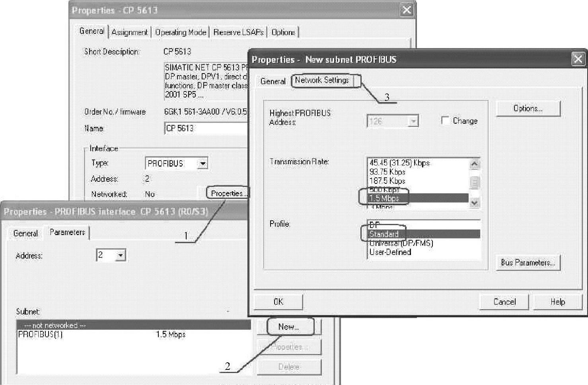Click the Delete subnet button
Image resolution: width=588 pixels, height=385 pixels.
click(x=289, y=367)
